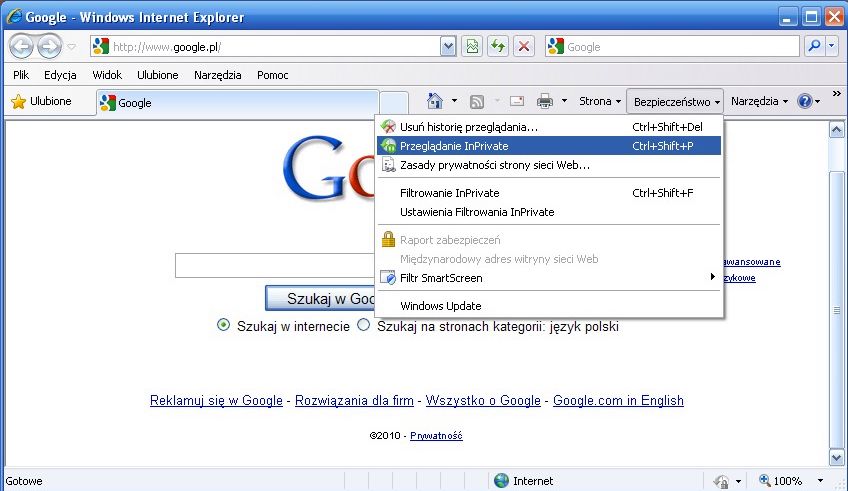Click the scrollbar up arrow

point(836,130)
